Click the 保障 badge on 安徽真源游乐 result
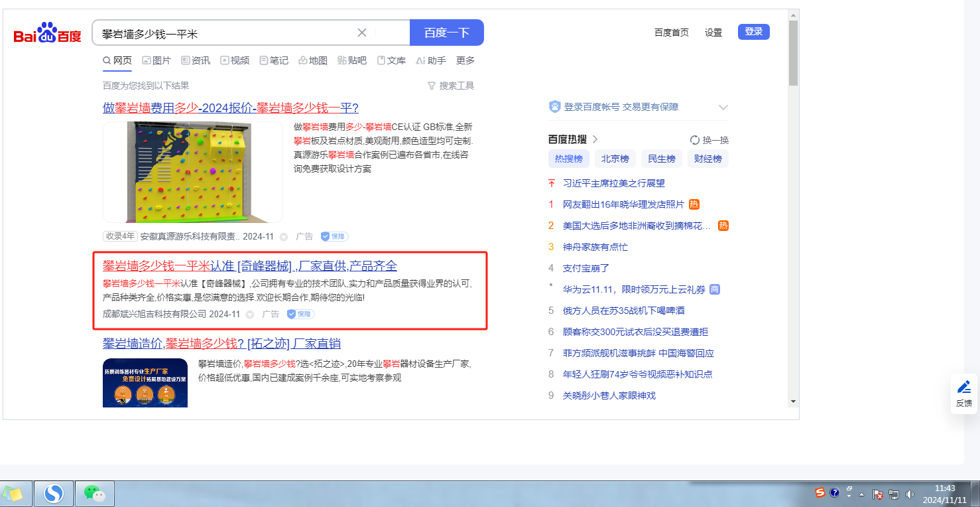The width and height of the screenshot is (980, 507). pos(335,236)
